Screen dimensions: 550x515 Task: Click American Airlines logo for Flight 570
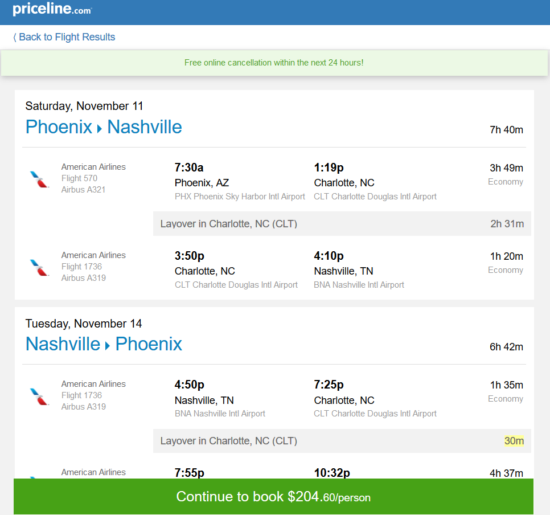[39, 179]
